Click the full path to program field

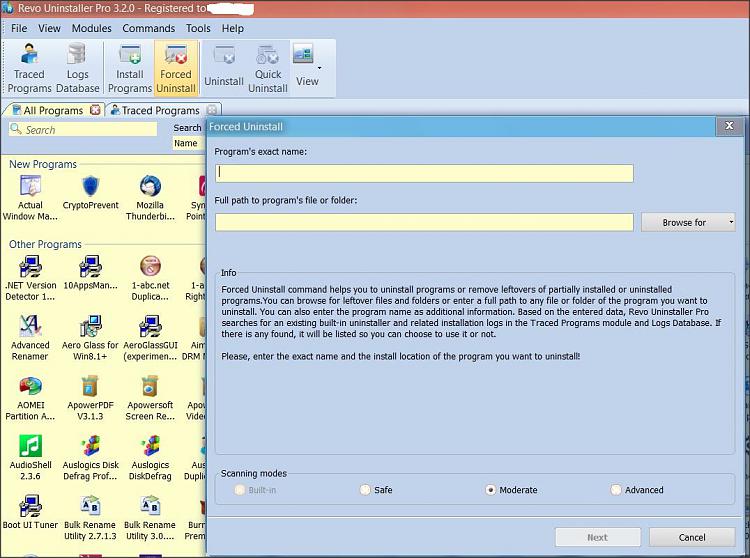click(x=424, y=222)
